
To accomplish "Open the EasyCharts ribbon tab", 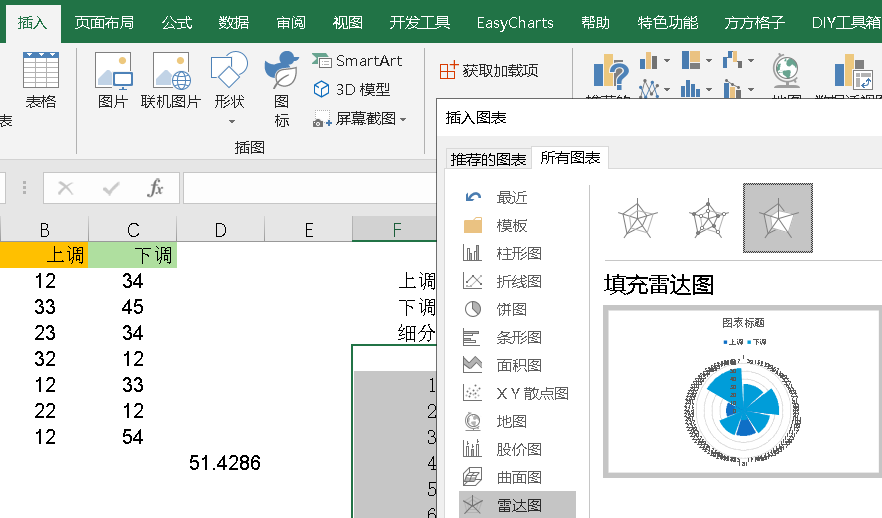I will 515,22.
